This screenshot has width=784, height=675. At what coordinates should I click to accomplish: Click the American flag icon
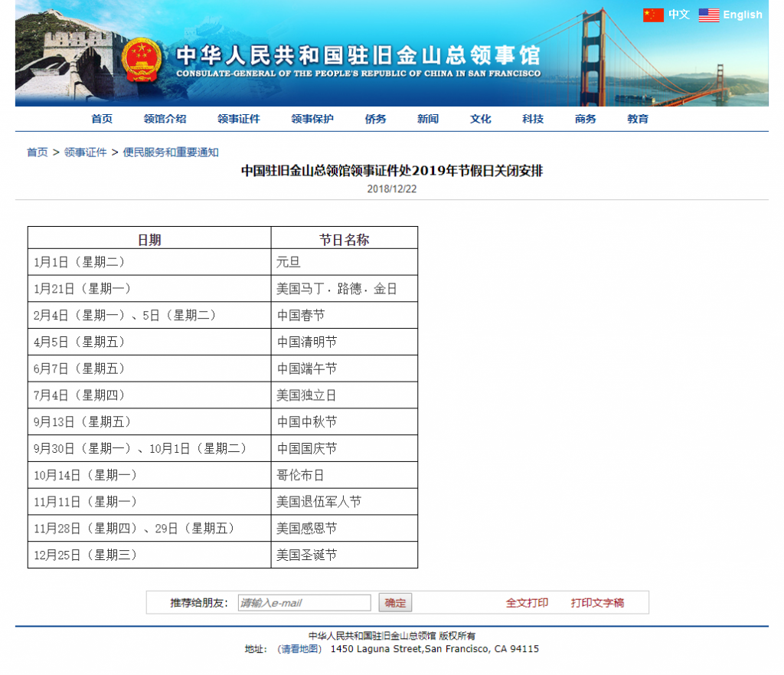[709, 15]
